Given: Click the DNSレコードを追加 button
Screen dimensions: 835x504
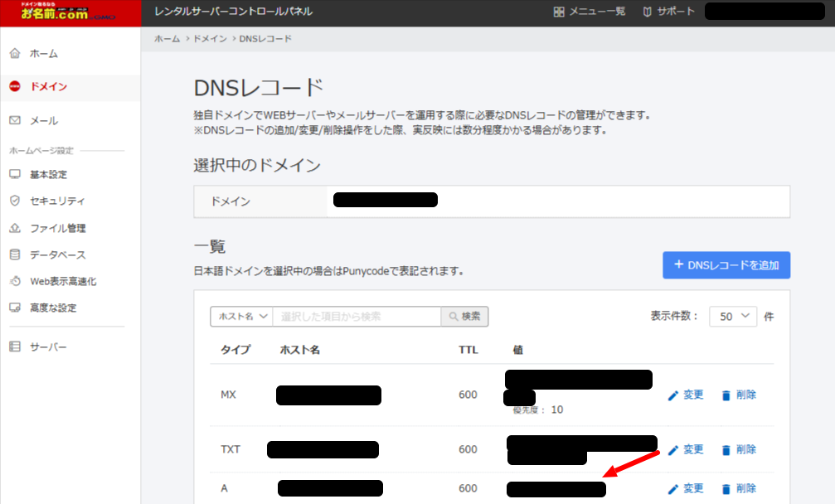Looking at the screenshot, I should coord(726,265).
